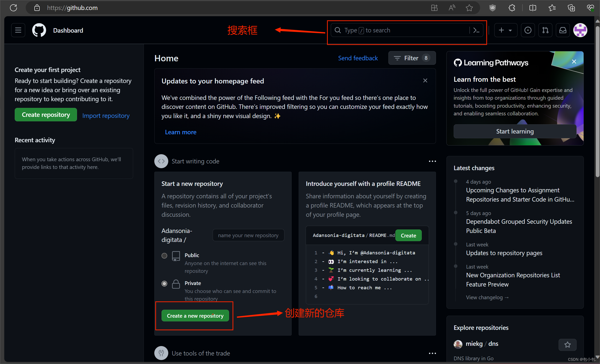Click the user avatar in header

(580, 30)
